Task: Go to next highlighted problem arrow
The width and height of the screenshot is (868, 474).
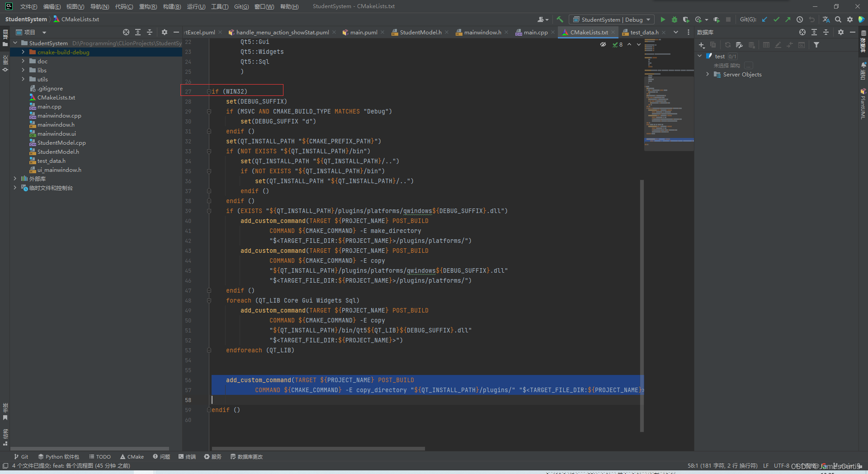Action: 639,44
